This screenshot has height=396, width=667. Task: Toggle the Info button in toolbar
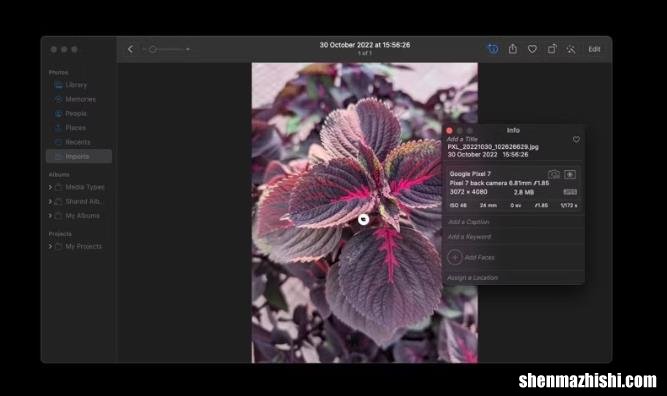[493, 49]
